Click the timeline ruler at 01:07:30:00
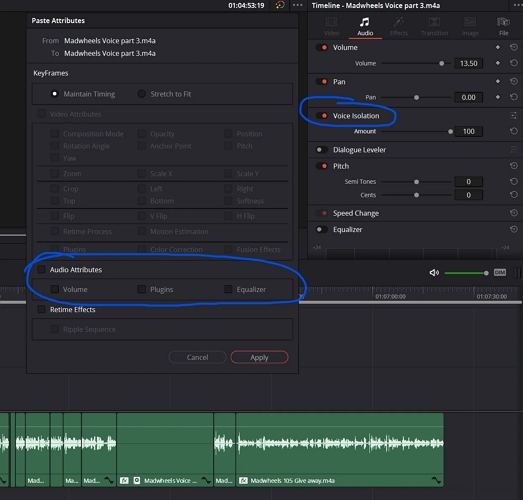The width and height of the screenshot is (523, 500). 491,296
